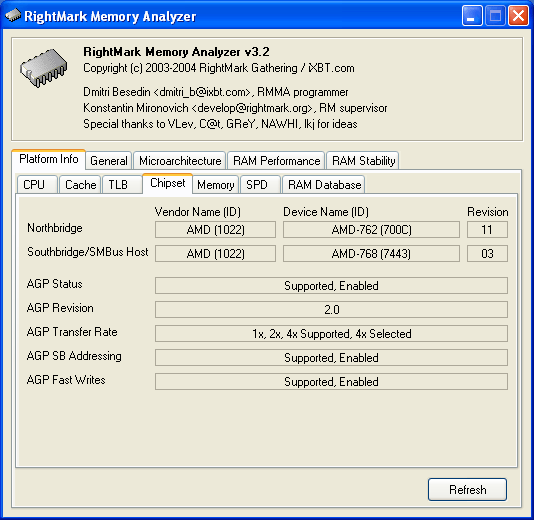Switch to the Cache sub-tab
Viewport: 534px width, 520px height.
[x=80, y=185]
